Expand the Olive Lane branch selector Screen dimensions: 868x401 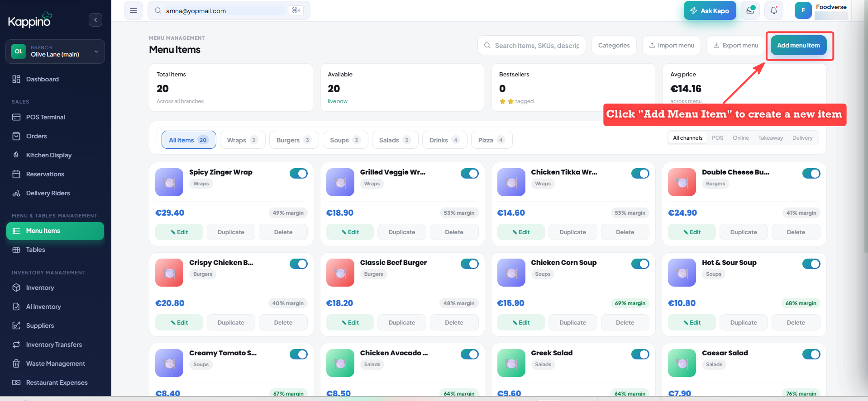(55, 52)
